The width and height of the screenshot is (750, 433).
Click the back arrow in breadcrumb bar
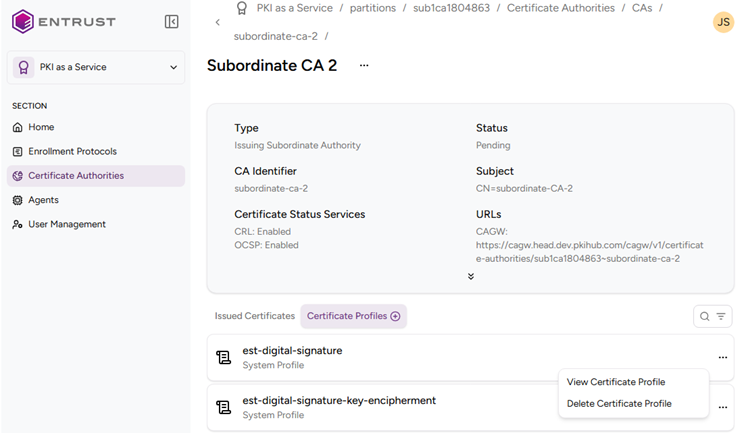(217, 22)
